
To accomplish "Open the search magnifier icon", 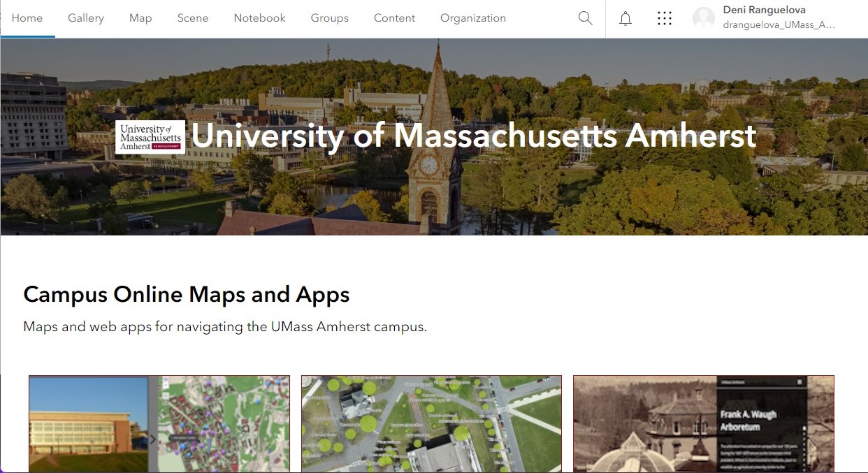I will pyautogui.click(x=586, y=18).
